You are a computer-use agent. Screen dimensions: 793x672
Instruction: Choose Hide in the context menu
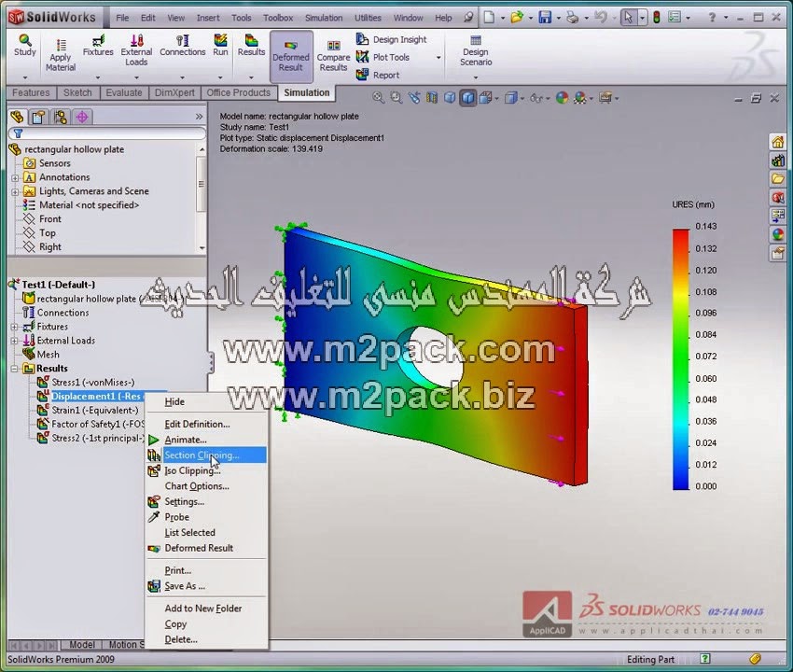[206, 401]
